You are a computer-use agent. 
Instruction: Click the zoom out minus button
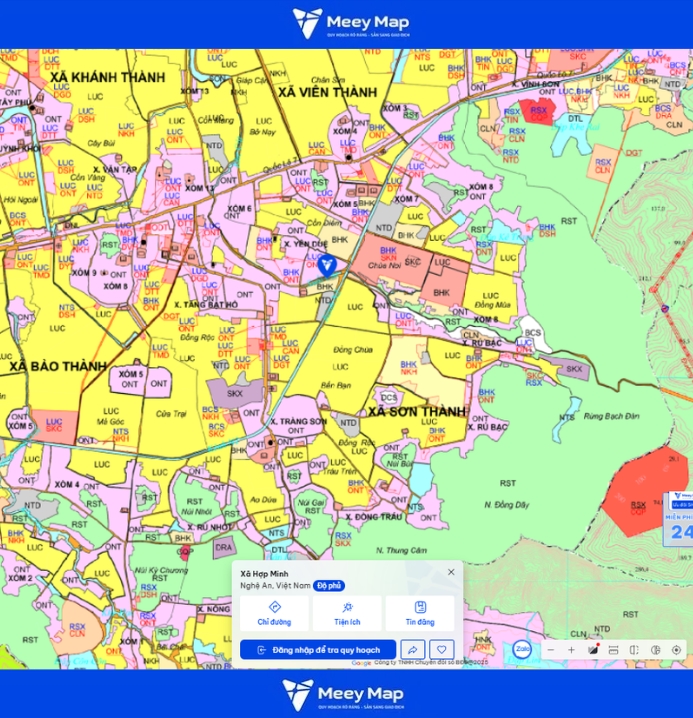[551, 650]
